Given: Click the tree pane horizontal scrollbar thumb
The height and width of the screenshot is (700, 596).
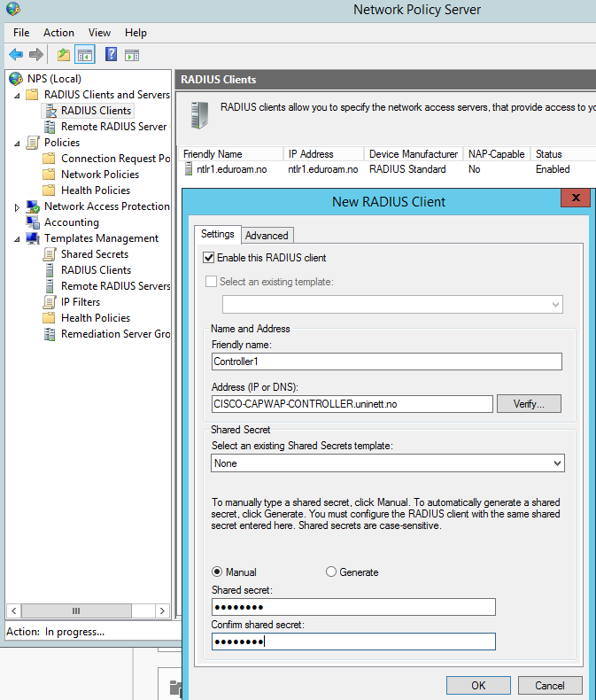Looking at the screenshot, I should (x=76, y=611).
